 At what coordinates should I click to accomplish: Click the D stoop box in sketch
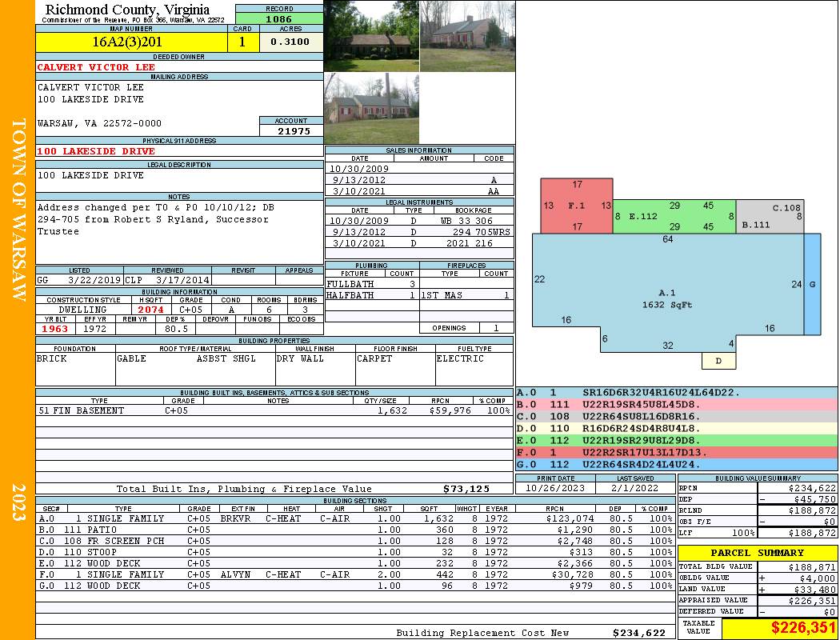[x=718, y=361]
